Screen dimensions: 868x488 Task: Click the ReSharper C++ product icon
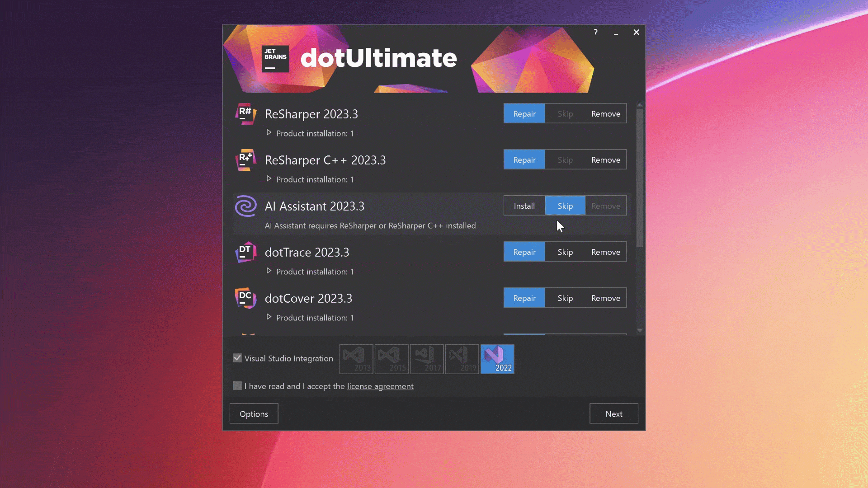[x=245, y=160]
